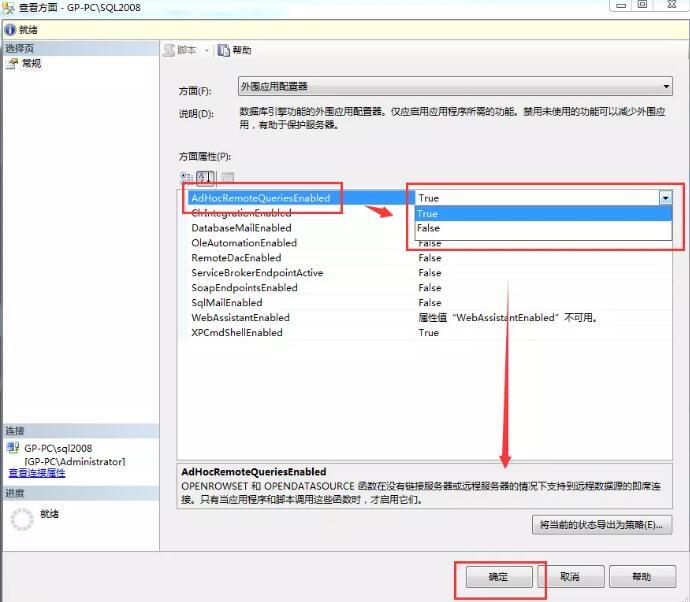
Task: Click the False value of ServiceBrokerEndpointActive
Action: coord(429,273)
